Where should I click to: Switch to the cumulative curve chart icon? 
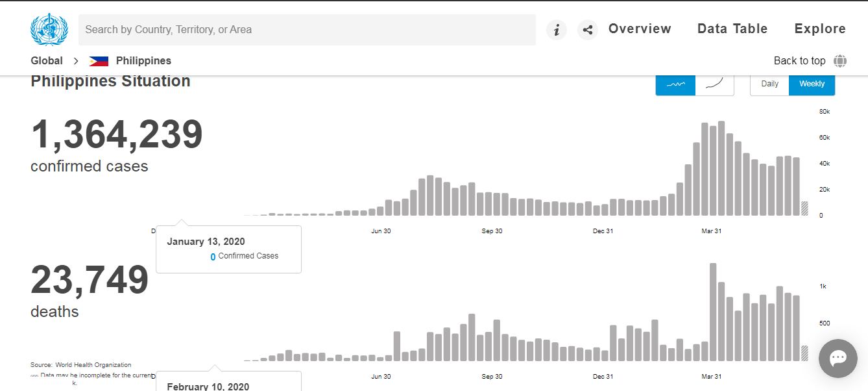pos(714,84)
